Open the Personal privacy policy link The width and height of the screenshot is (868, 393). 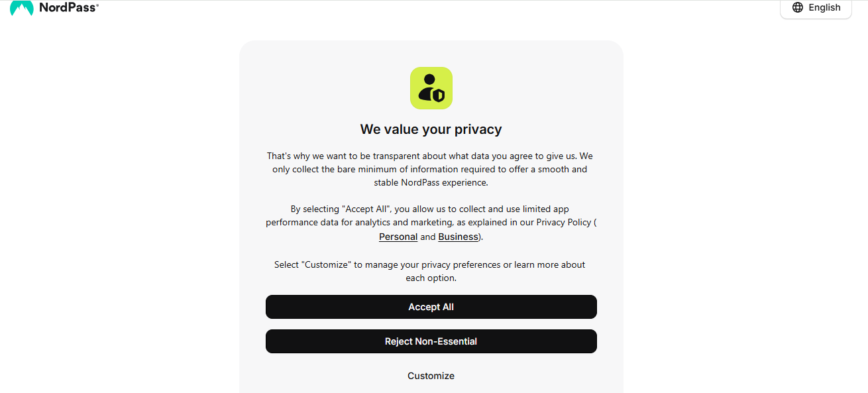click(x=398, y=237)
